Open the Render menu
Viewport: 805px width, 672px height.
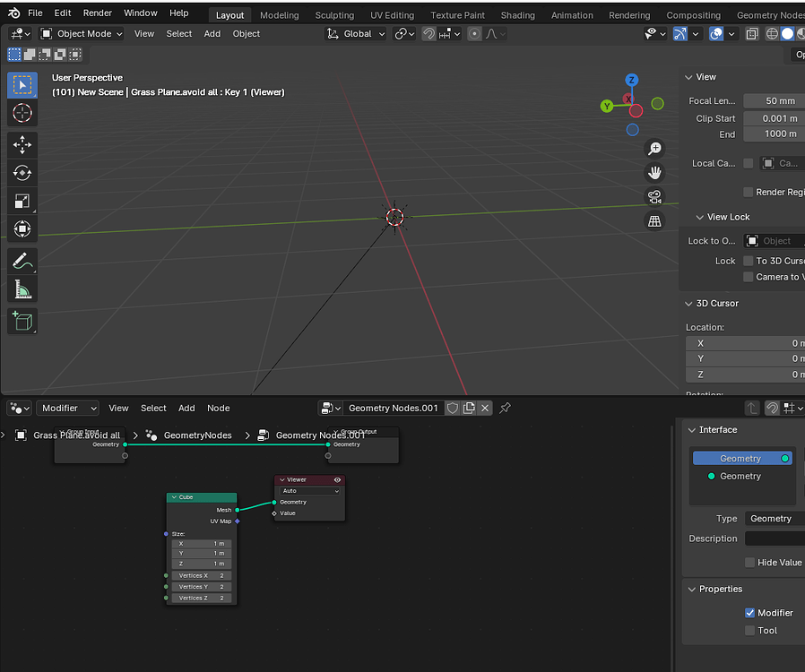98,13
